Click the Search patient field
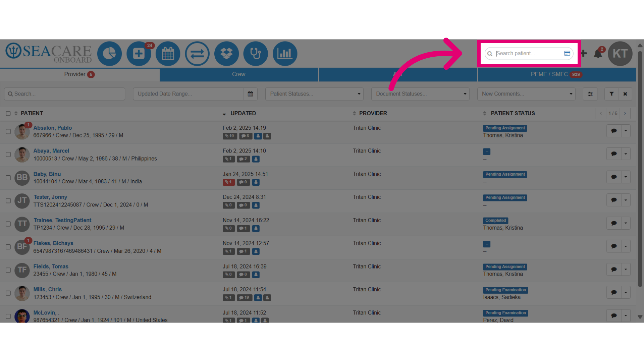The image size is (644, 362). point(528,53)
